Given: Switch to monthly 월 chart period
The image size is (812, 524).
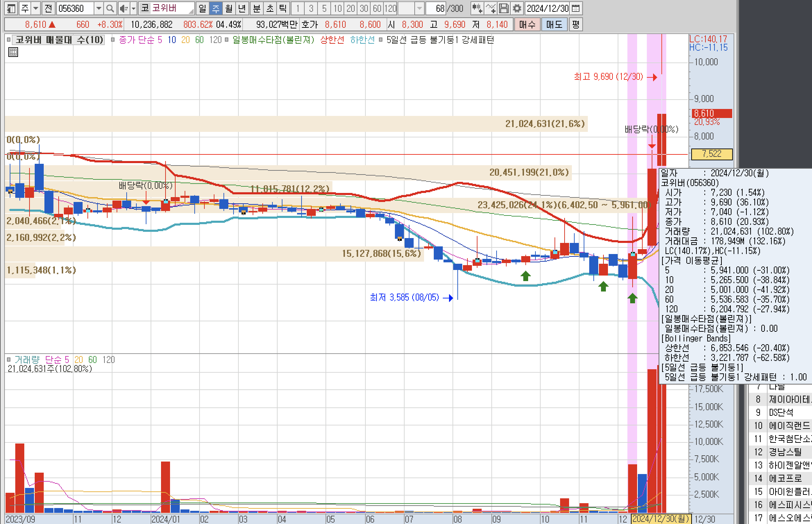Looking at the screenshot, I should pyautogui.click(x=229, y=8).
